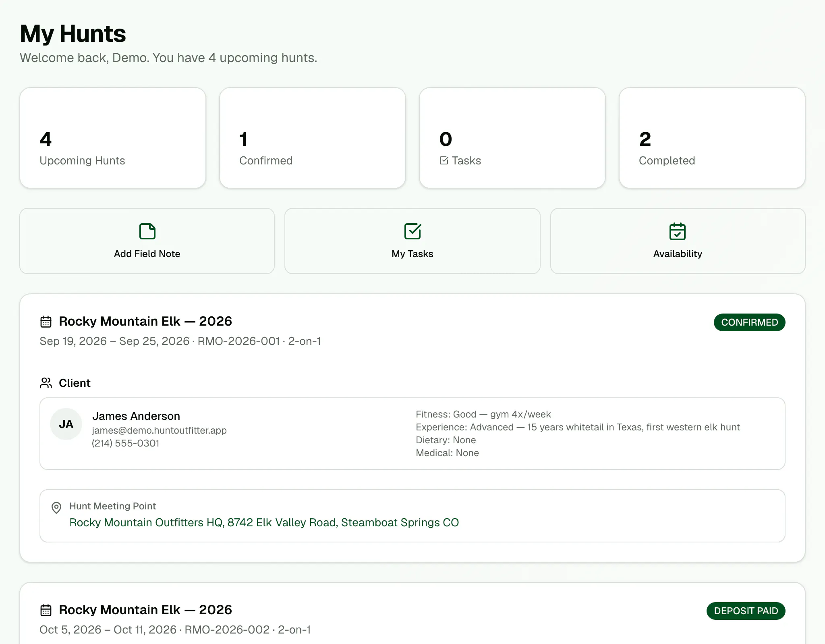The height and width of the screenshot is (644, 825).
Task: Click the Oct 5 Rocky Mountain Elk title
Action: click(145, 610)
